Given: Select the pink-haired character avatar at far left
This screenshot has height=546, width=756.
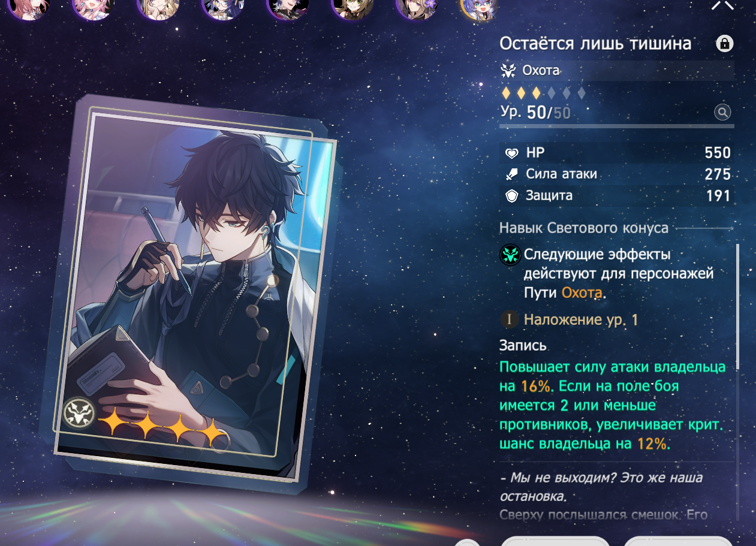Looking at the screenshot, I should click(x=28, y=7).
